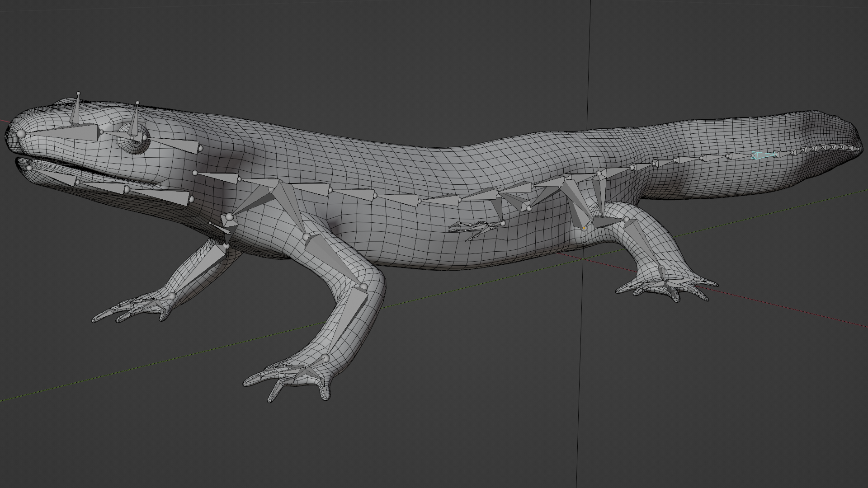Click the neck bone joint sphere
Screen dimensions: 868x488
click(x=195, y=173)
